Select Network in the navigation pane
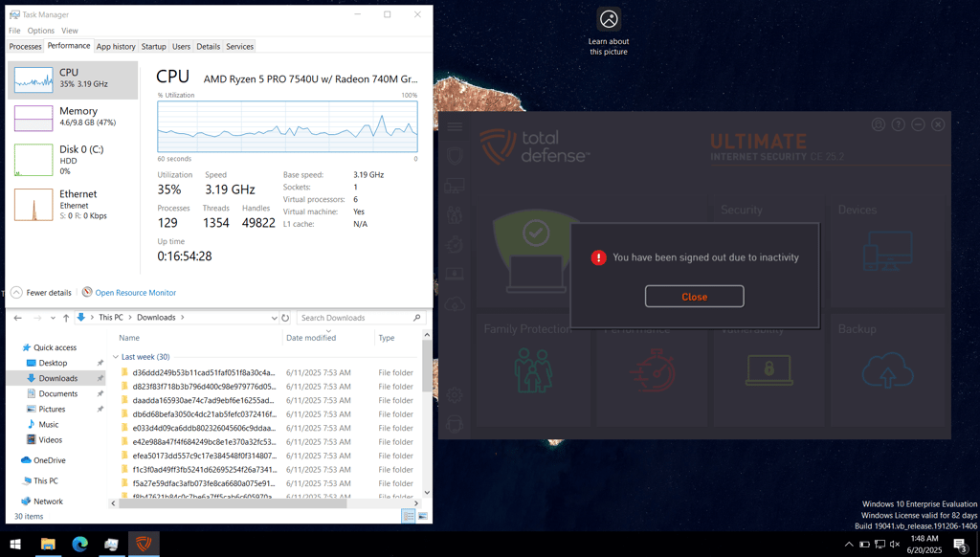Screen dimensions: 980x557 pos(48,501)
